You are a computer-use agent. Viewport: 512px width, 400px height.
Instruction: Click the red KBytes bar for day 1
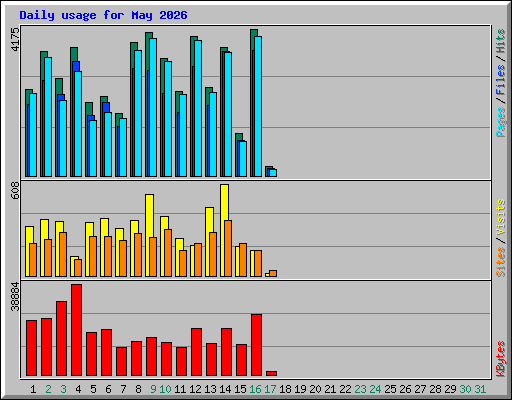31,348
